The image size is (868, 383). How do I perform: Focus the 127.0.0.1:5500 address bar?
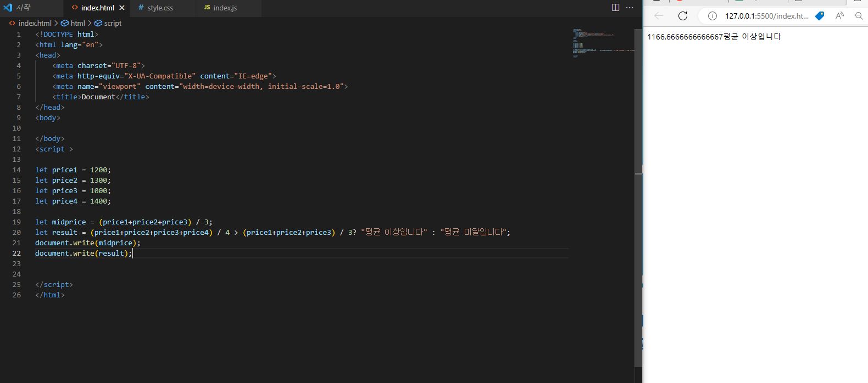(767, 16)
